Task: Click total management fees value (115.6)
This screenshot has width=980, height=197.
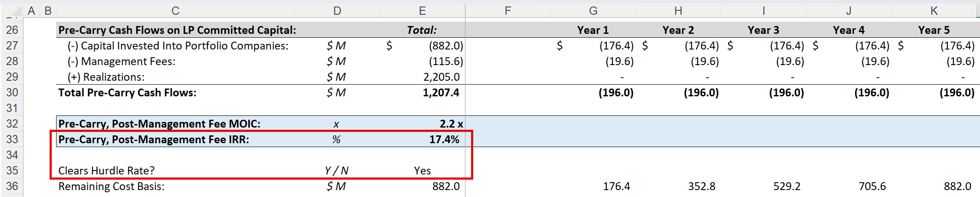Action: pyautogui.click(x=446, y=61)
